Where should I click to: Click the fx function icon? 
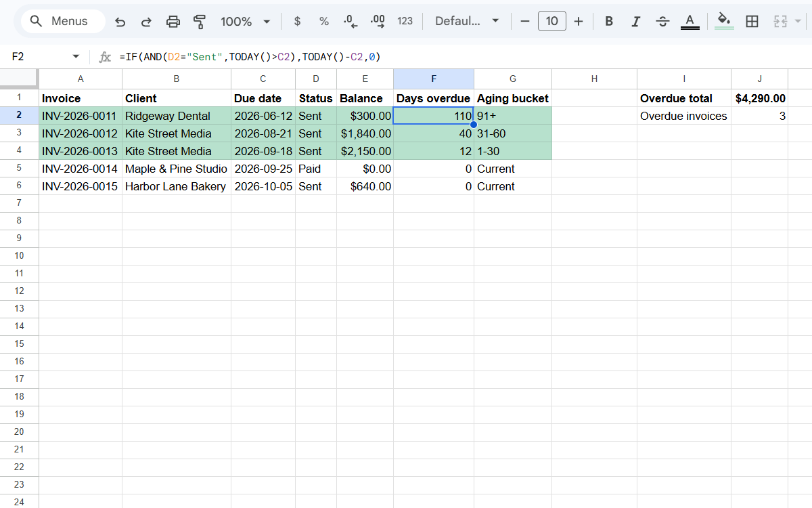[105, 57]
